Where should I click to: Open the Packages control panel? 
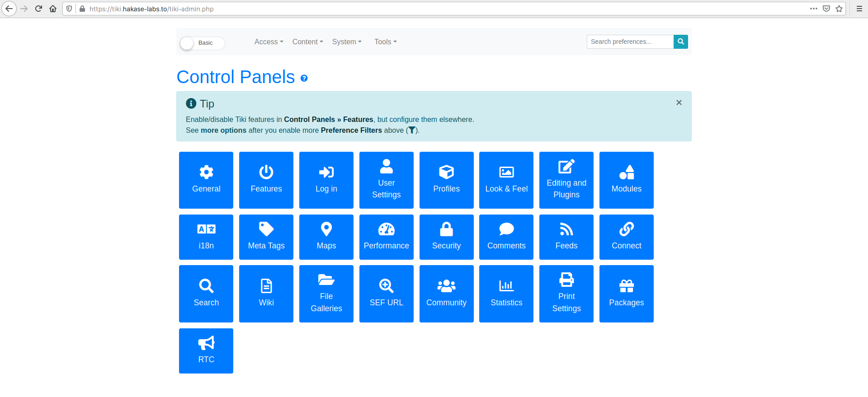(627, 294)
